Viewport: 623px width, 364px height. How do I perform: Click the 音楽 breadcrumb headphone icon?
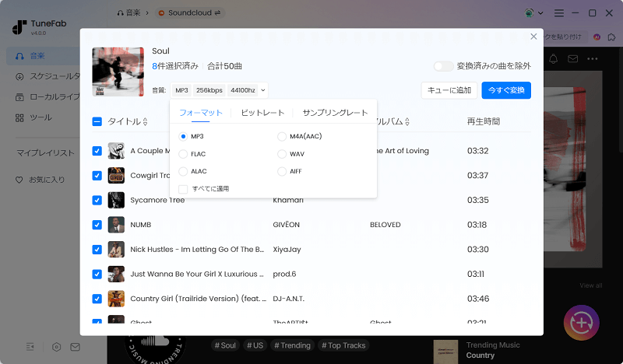120,13
